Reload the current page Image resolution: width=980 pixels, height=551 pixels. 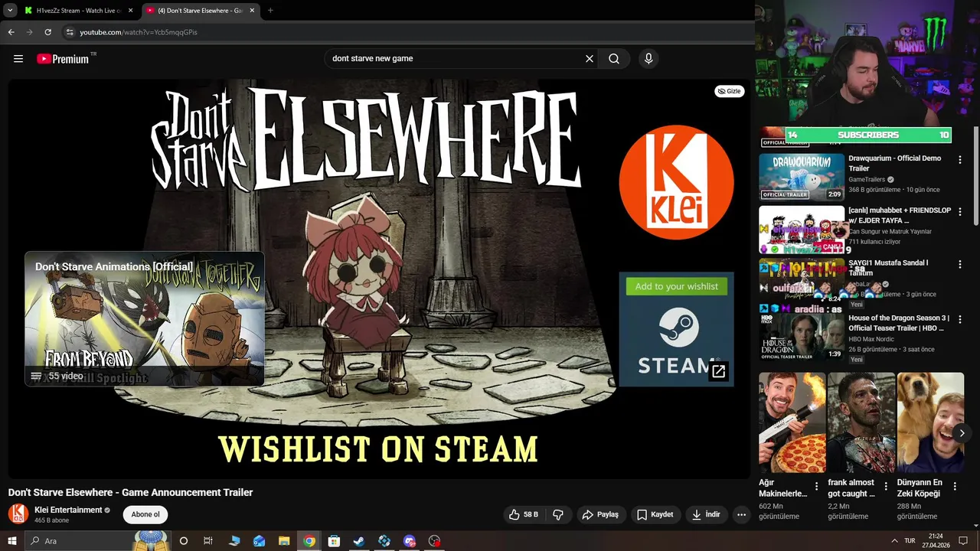[x=47, y=32]
